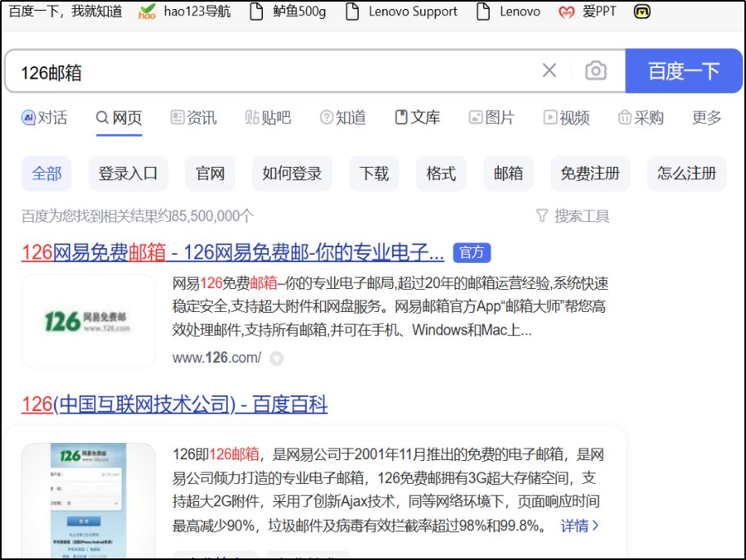Open the 爱PPT heart bookmark icon
Viewport: 746px width, 560px height.
pos(567,11)
